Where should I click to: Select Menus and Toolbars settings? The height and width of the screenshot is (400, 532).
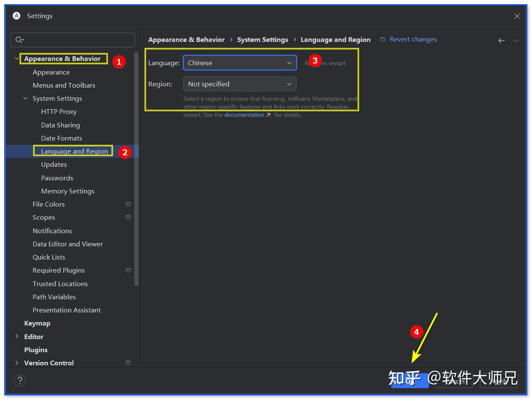point(64,85)
